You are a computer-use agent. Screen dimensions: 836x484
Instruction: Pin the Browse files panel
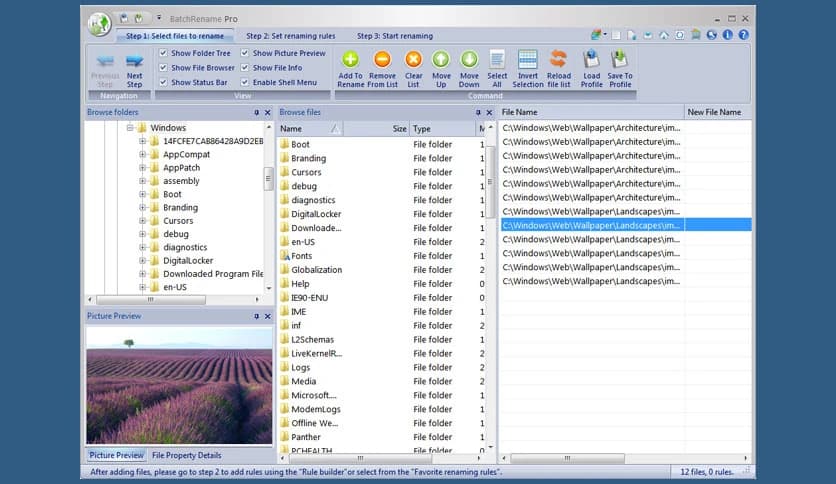pos(478,112)
